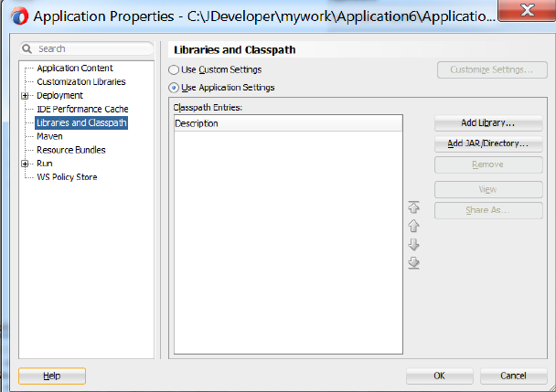This screenshot has height=392, width=556.
Task: Click the JDeveloper logo in the title bar
Action: click(x=19, y=16)
